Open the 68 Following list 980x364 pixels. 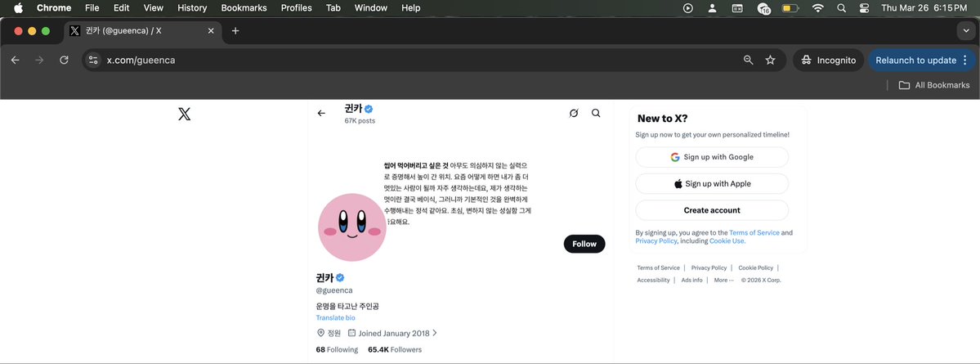[x=337, y=349]
